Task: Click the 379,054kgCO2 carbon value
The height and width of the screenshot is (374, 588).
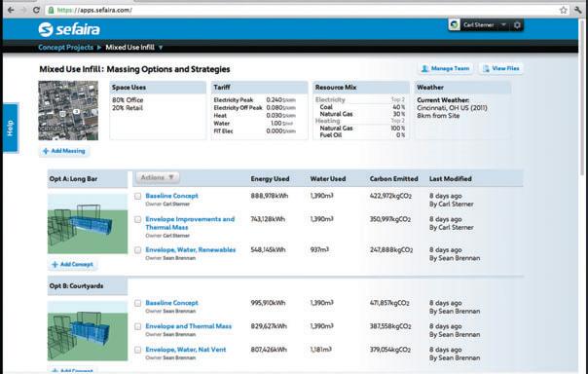Action: click(390, 350)
